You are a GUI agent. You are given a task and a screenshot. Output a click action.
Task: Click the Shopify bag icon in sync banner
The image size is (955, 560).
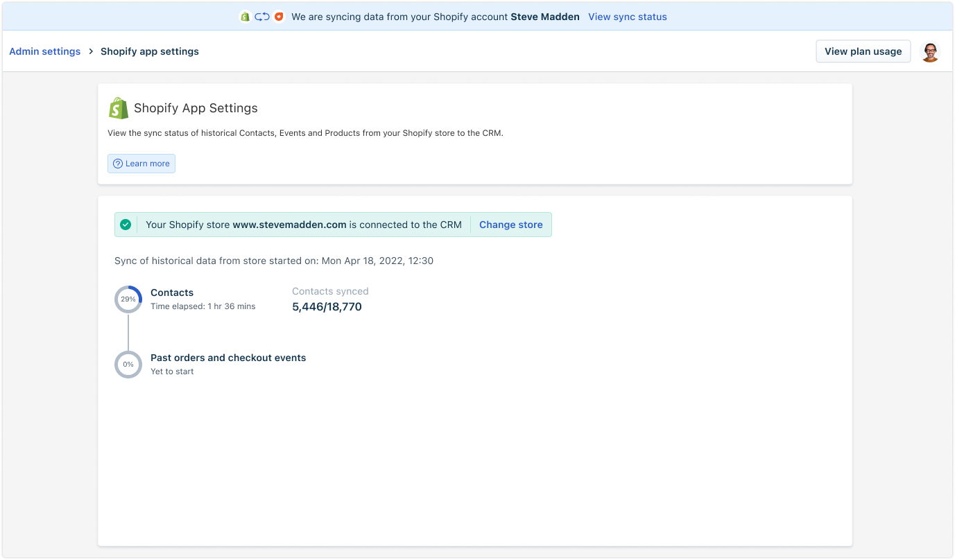[x=245, y=17]
